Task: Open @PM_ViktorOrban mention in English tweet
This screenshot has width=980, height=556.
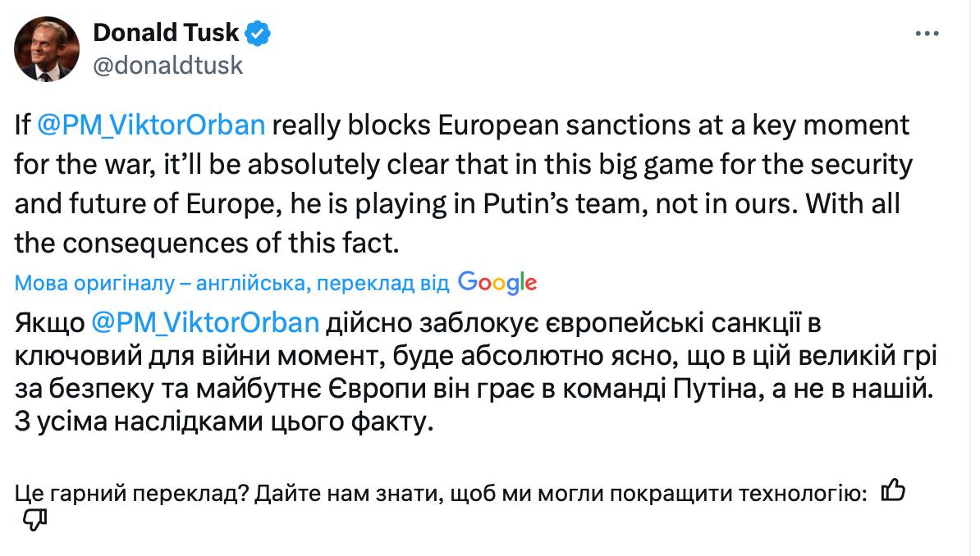Action: pyautogui.click(x=152, y=126)
